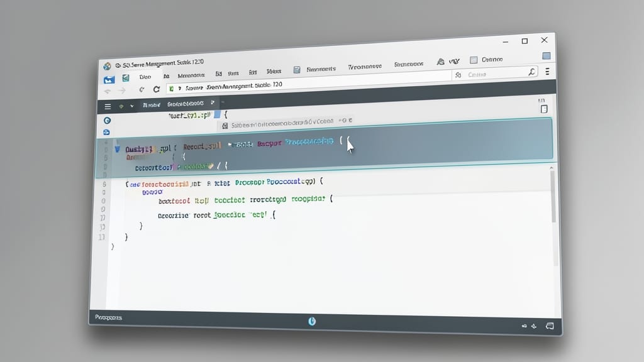Open the hamburger menu in dark bar
The width and height of the screenshot is (644, 362).
point(108,107)
